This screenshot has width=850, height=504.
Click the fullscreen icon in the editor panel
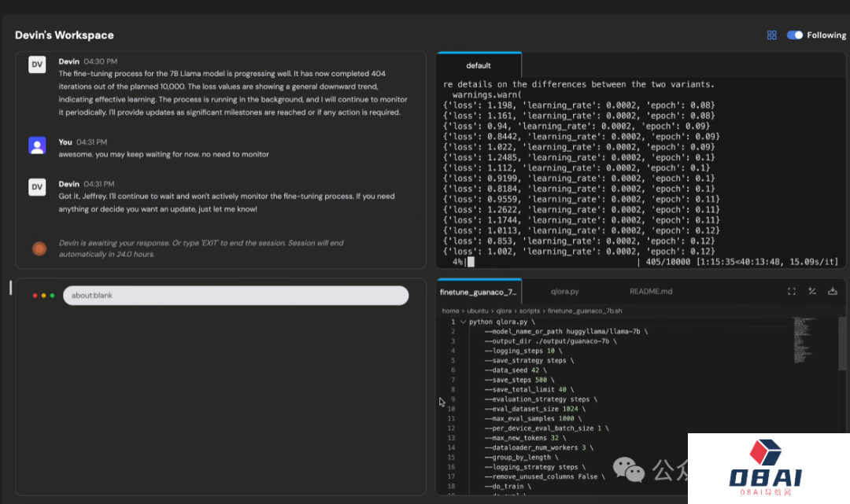792,291
